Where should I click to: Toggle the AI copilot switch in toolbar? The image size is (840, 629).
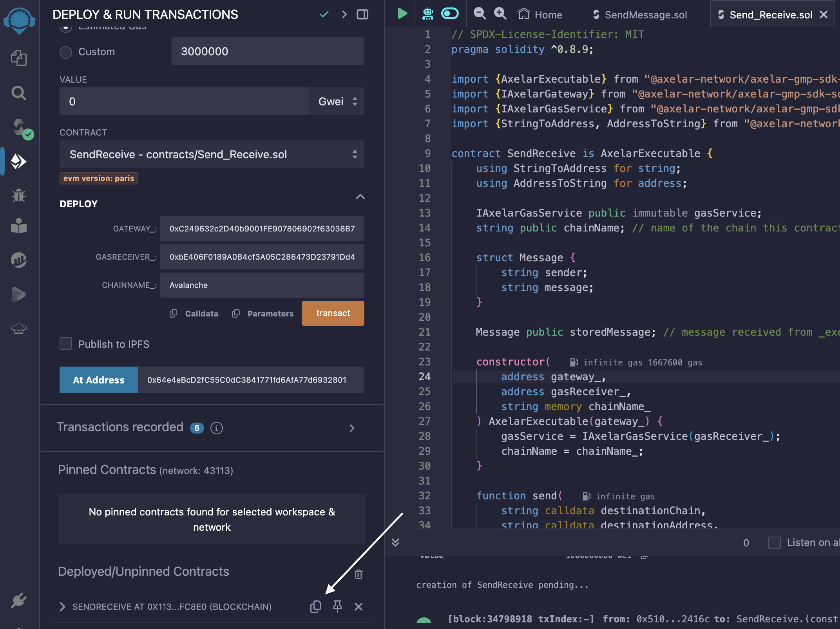pos(450,14)
